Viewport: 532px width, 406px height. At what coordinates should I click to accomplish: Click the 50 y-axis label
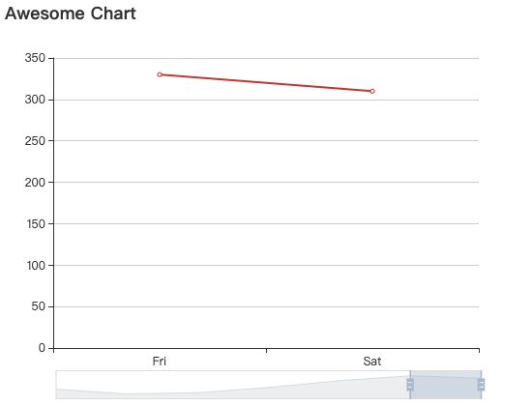pyautogui.click(x=39, y=306)
